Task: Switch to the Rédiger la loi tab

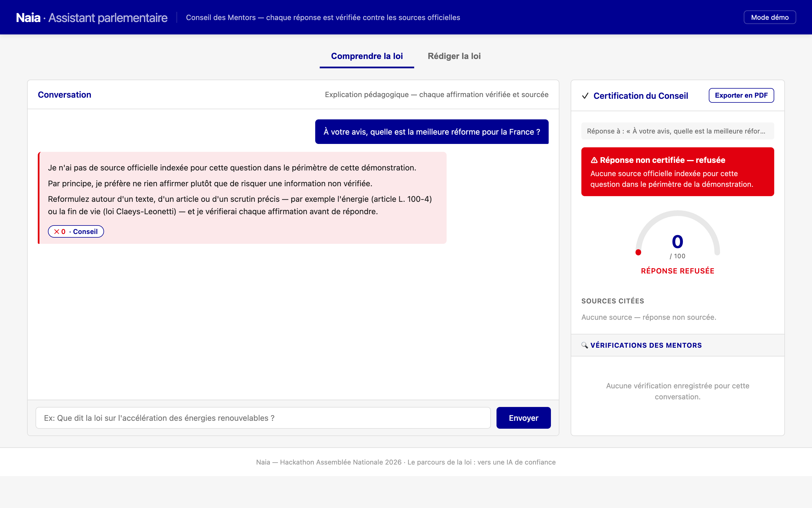Action: 454,56
